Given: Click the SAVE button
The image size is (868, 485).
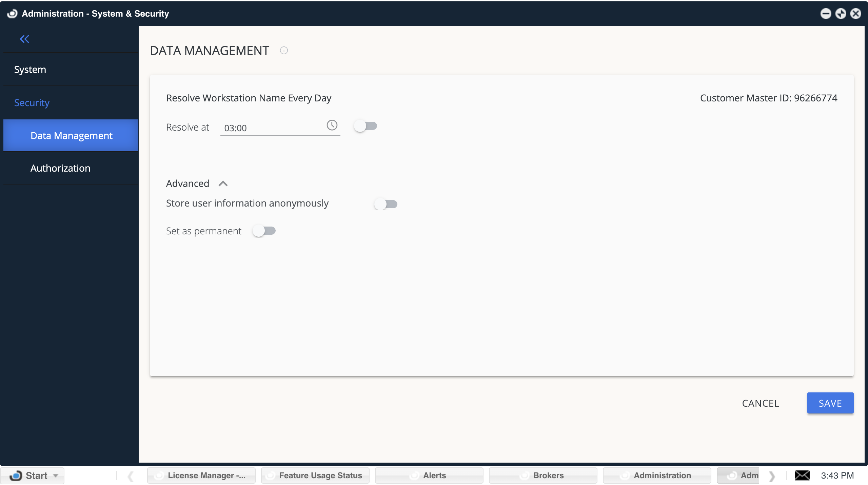Looking at the screenshot, I should 830,403.
